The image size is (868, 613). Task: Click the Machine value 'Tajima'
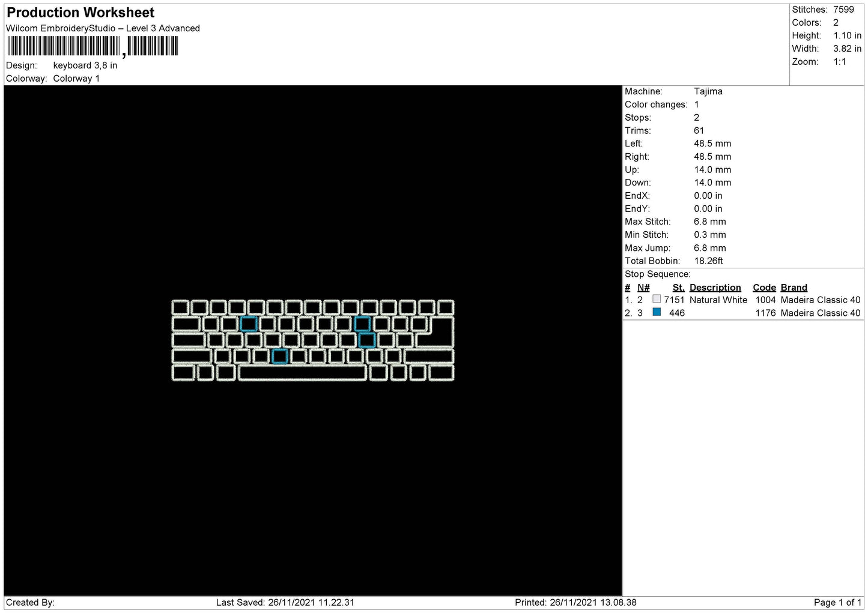(708, 91)
